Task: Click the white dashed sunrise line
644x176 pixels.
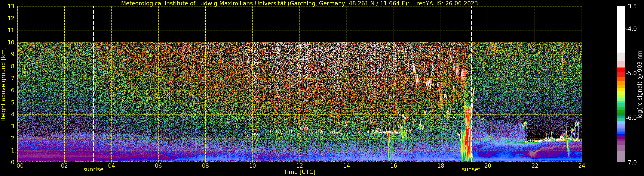Action: (x=93, y=84)
